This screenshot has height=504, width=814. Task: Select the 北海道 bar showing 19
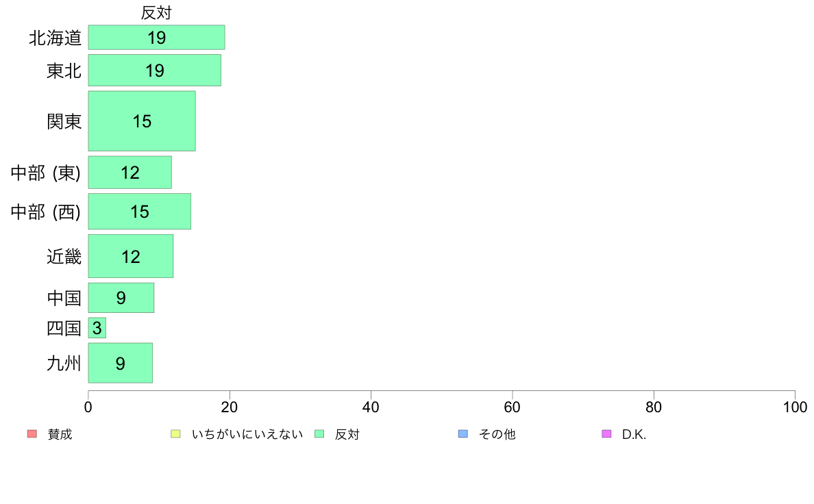tap(156, 38)
